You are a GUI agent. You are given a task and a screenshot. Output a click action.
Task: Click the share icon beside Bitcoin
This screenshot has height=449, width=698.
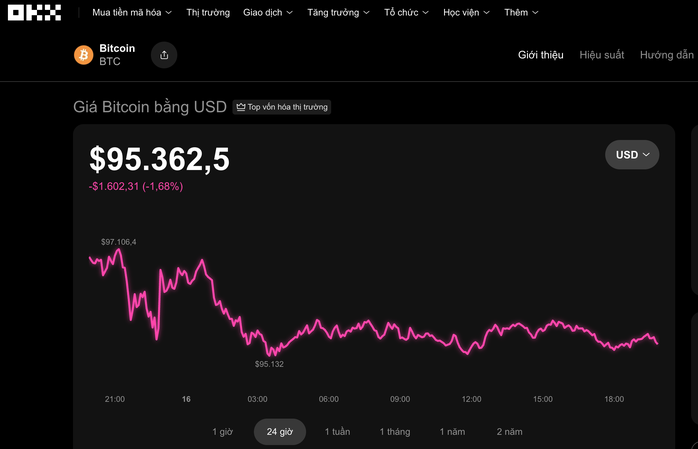[x=165, y=55]
